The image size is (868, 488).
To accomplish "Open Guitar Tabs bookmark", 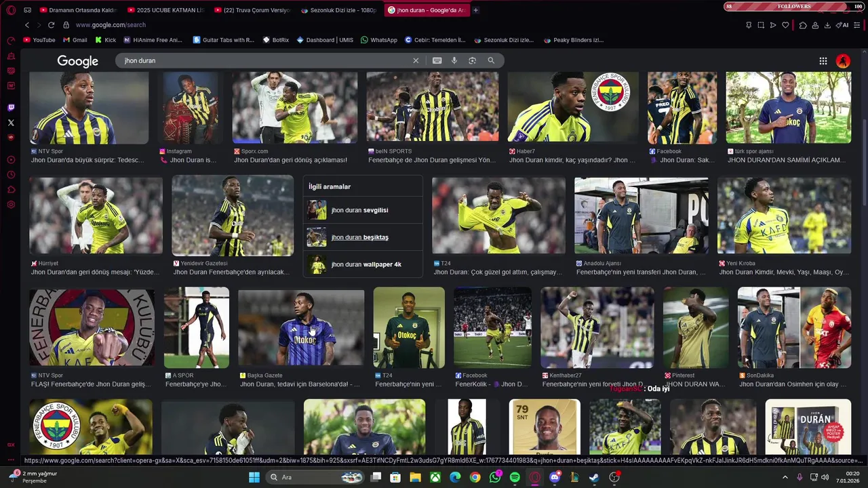I will point(223,40).
